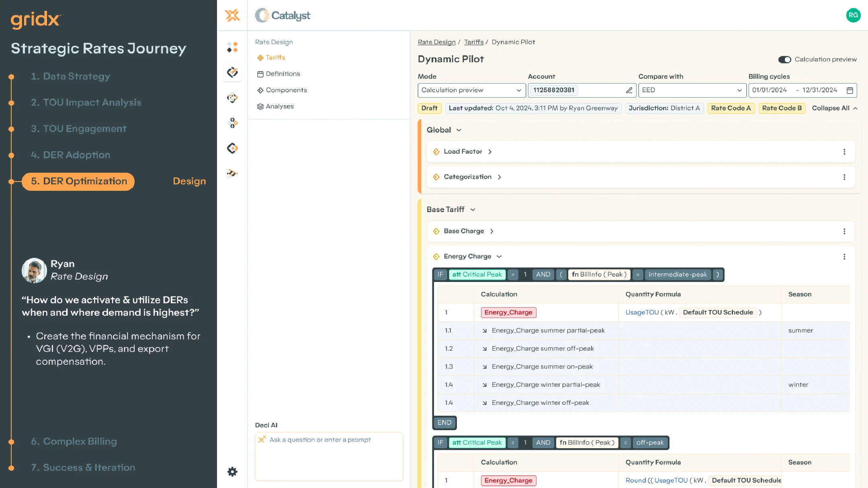Click the GridX orange X logo icon

pos(232,15)
